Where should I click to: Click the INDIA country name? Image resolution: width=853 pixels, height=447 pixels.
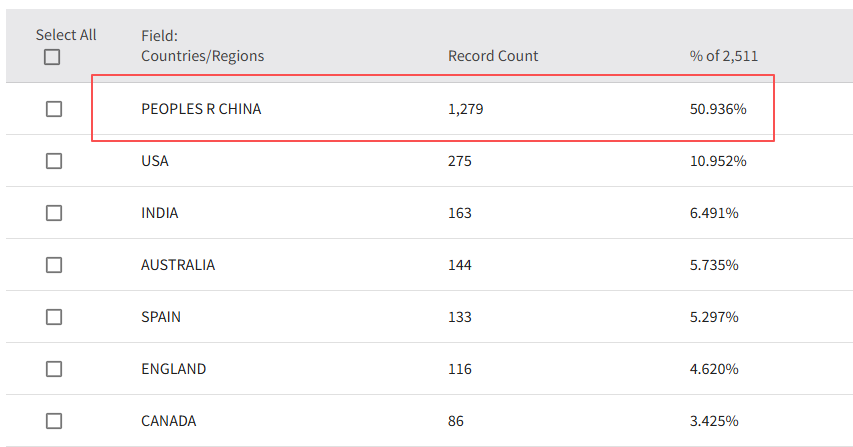pyautogui.click(x=160, y=213)
